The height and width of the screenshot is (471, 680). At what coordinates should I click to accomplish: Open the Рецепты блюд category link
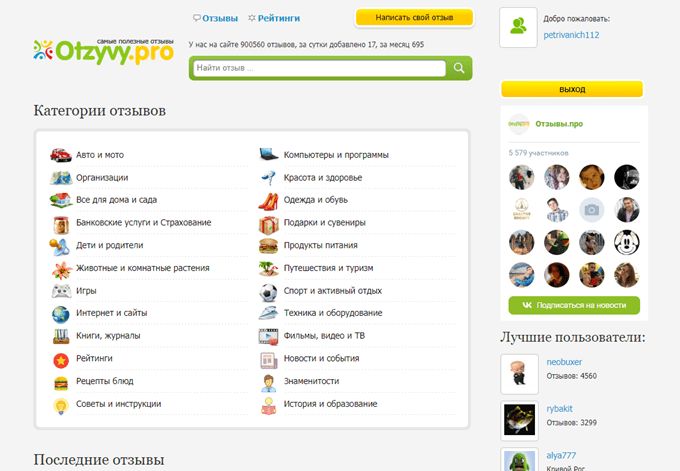click(105, 381)
